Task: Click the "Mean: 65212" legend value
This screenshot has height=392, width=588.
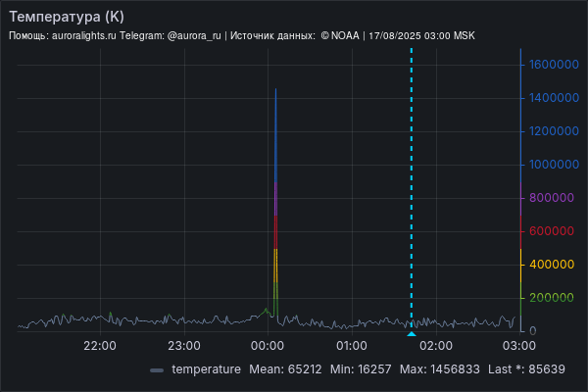Action: pos(285,369)
